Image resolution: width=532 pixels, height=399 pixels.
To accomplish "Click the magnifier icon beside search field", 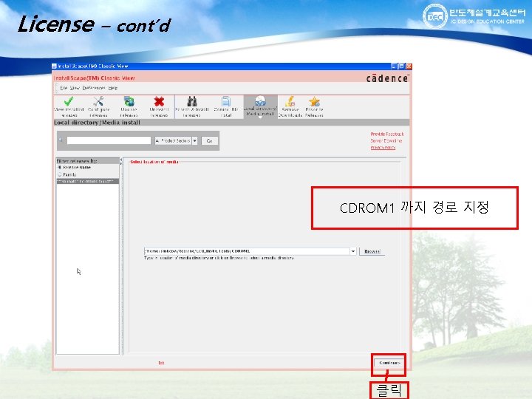I will coord(61,140).
